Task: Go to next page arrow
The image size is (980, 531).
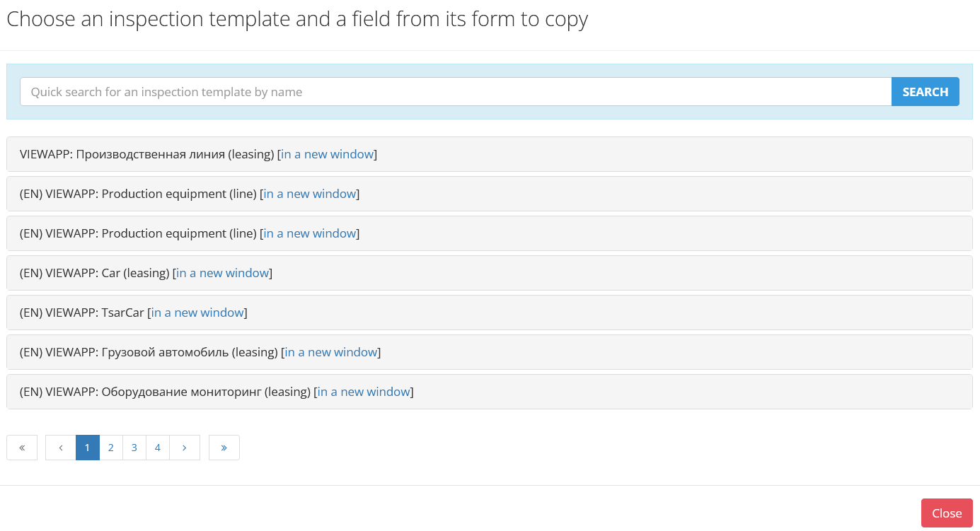Action: pyautogui.click(x=184, y=448)
